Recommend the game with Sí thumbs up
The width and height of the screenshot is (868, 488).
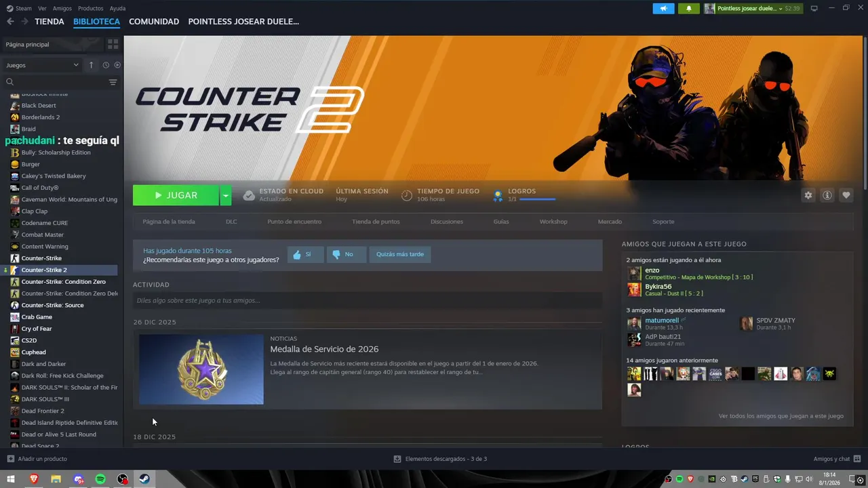pyautogui.click(x=305, y=255)
